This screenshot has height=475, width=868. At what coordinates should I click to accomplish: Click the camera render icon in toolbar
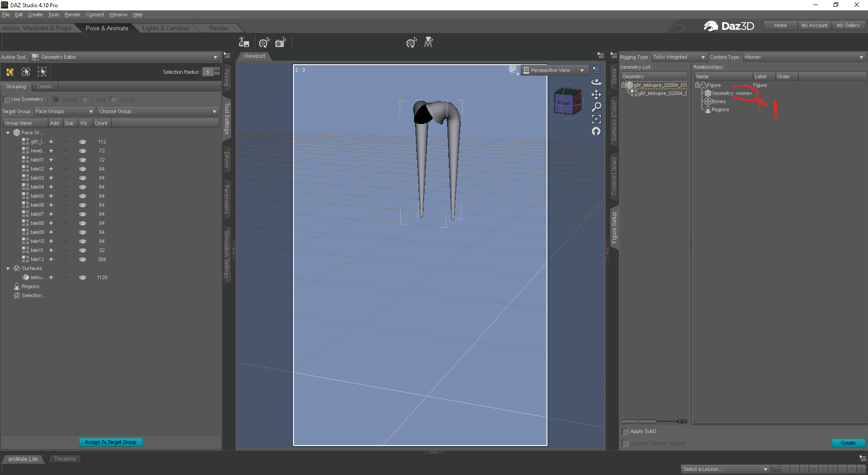[280, 43]
